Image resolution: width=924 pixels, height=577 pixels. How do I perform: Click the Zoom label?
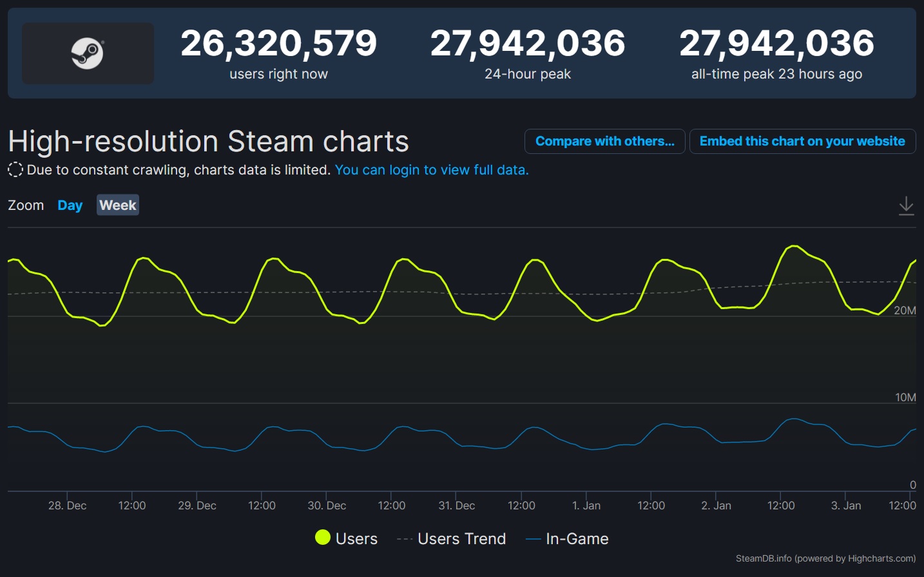26,205
